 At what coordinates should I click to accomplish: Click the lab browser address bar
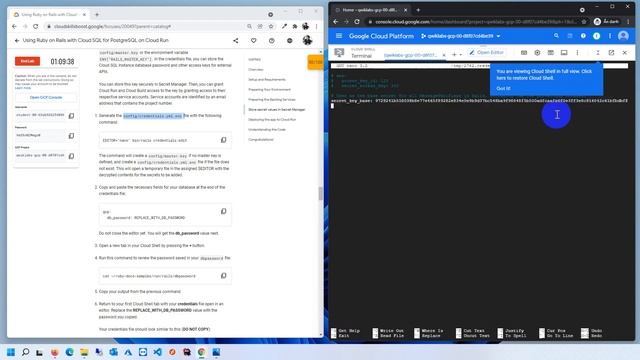pos(147,26)
